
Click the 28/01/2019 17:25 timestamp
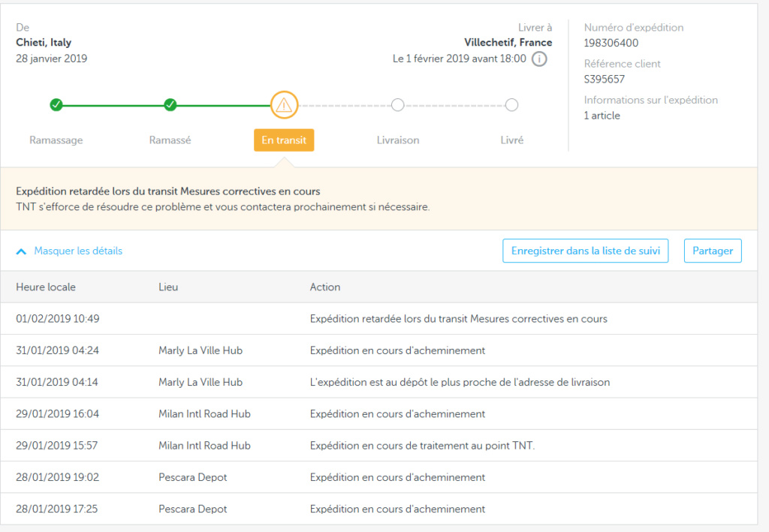pyautogui.click(x=57, y=509)
